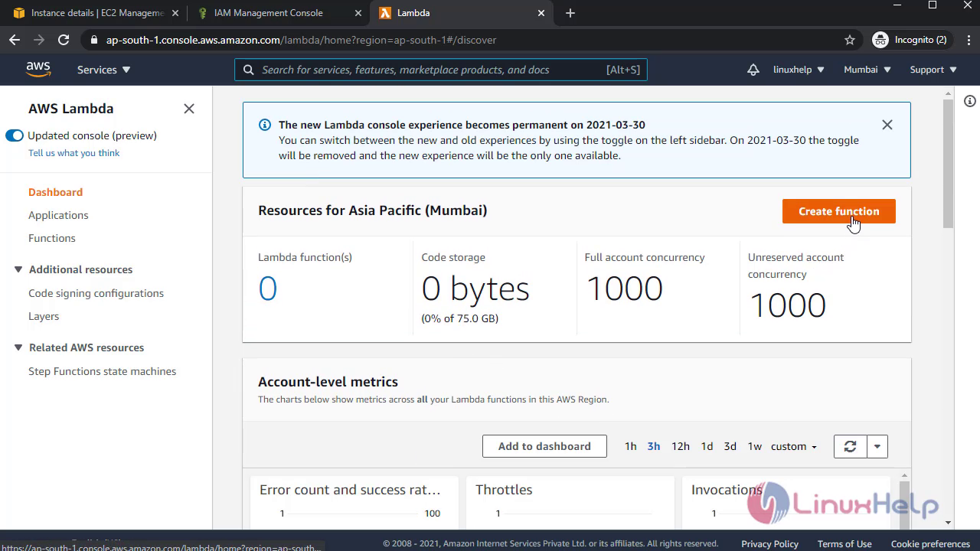
Task: Collapse the Additional resources section
Action: pos(18,269)
